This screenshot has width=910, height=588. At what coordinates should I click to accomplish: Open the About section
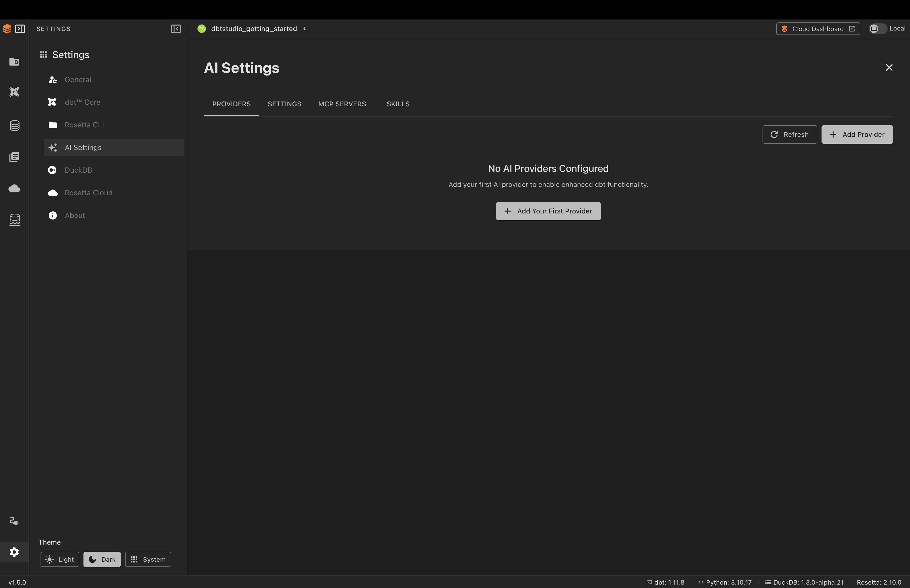pos(113,215)
